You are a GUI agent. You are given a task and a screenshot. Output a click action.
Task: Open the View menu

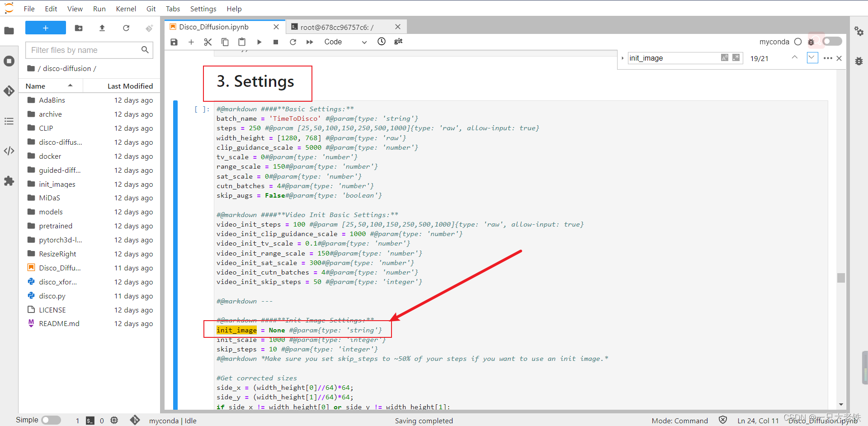[75, 9]
